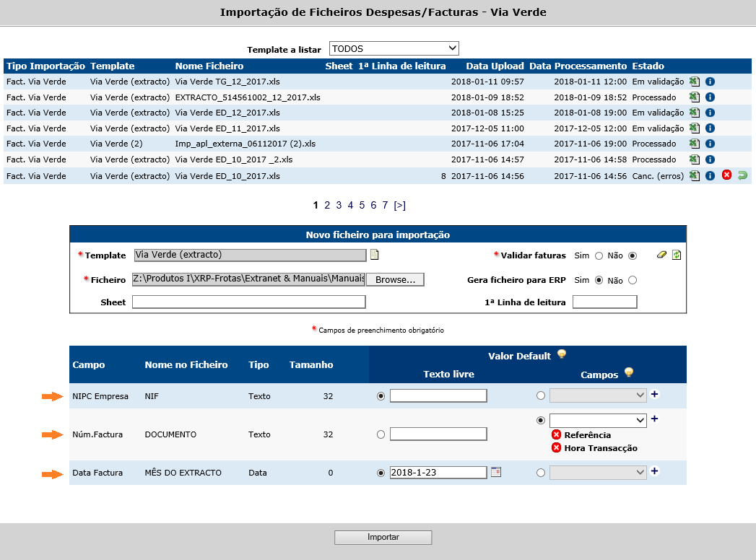Open Excel file for Via Verde TG_12_2017.xls
This screenshot has height=560, width=756.
(x=695, y=82)
